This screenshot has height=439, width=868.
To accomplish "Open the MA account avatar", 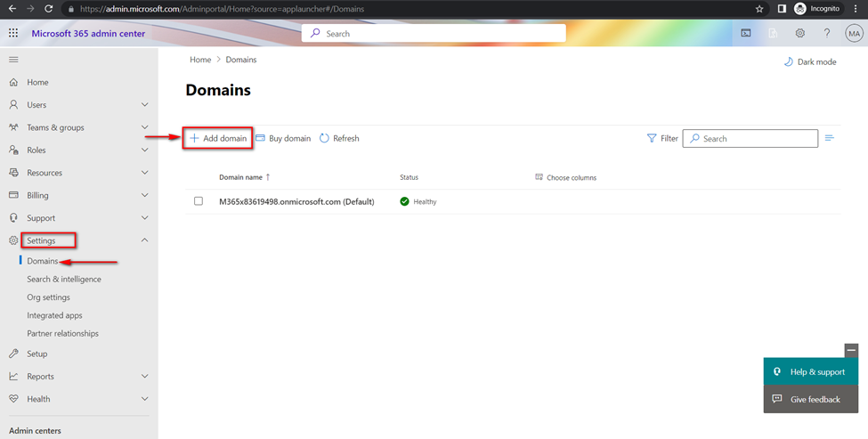I will 854,34.
